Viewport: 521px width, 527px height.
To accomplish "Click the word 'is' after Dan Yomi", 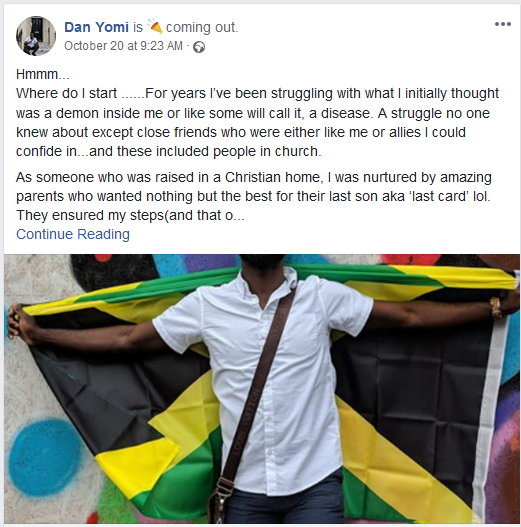I will 138,27.
